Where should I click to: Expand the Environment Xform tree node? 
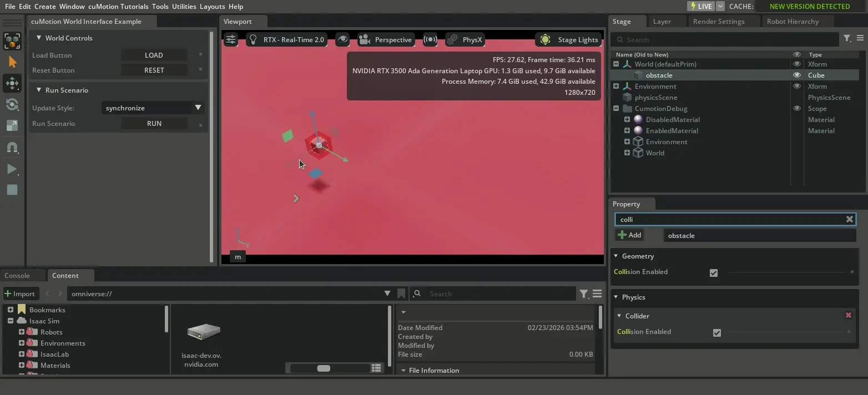coord(616,86)
